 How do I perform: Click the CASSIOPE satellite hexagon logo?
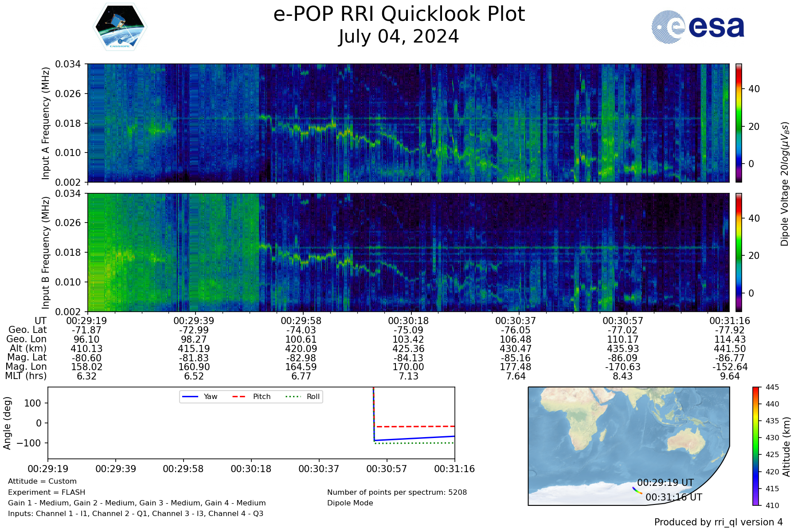pos(120,27)
